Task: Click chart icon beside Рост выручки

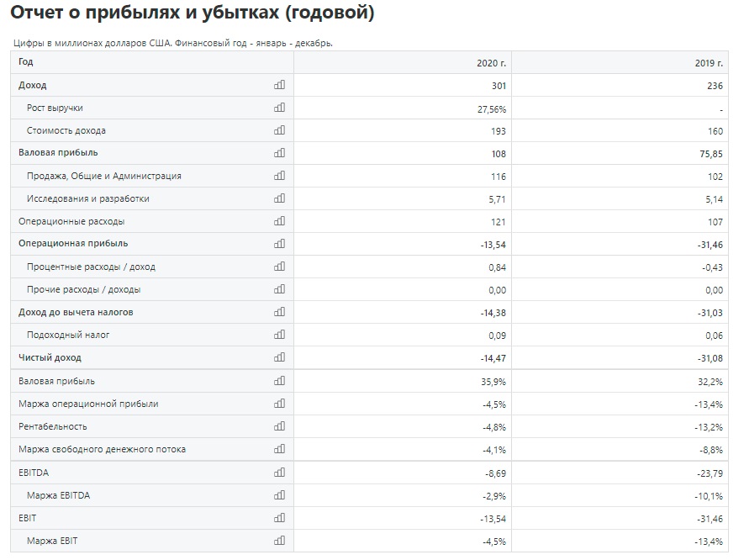Action: click(x=279, y=108)
